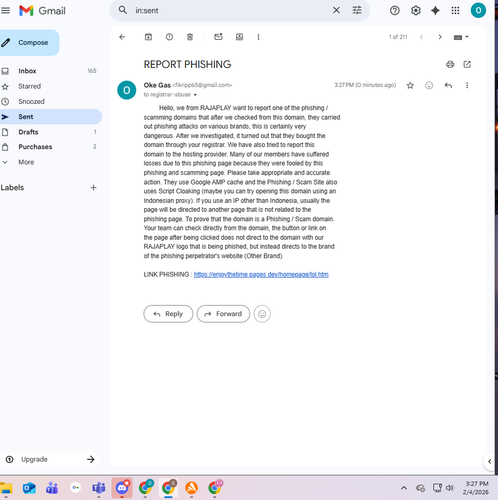Select the Sent folder
This screenshot has width=498, height=500.
click(50, 117)
